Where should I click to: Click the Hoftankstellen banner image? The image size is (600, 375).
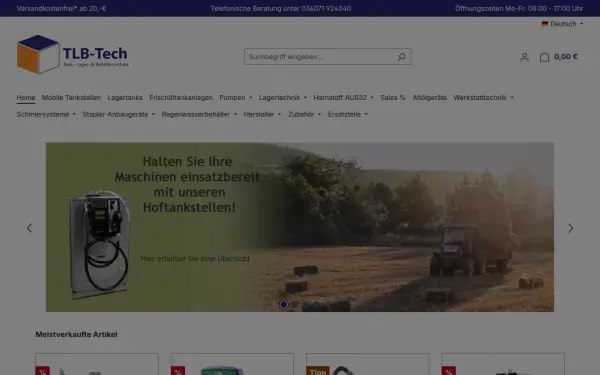(x=300, y=227)
